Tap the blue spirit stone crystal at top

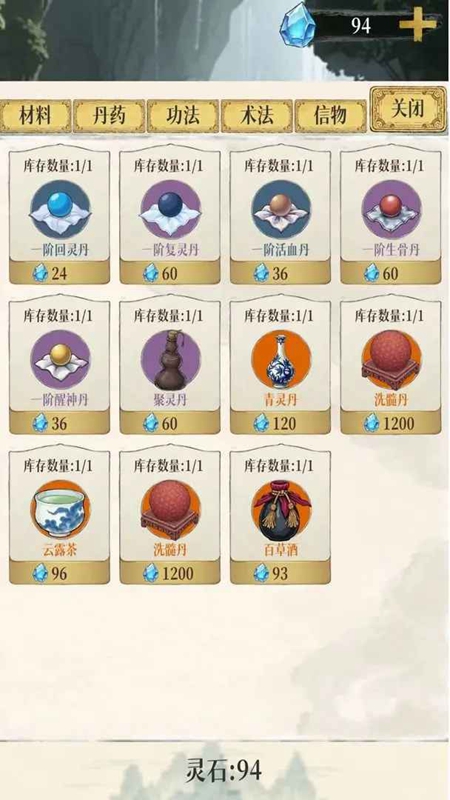click(297, 26)
